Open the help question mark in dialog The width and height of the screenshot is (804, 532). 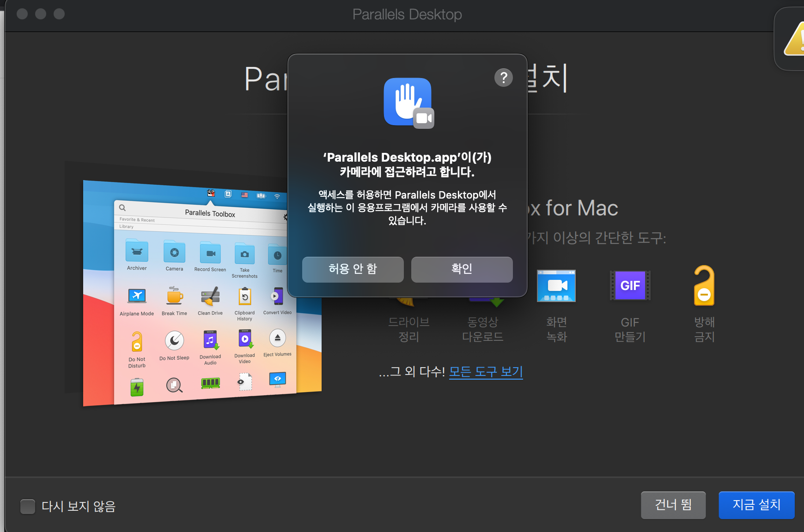coord(504,78)
